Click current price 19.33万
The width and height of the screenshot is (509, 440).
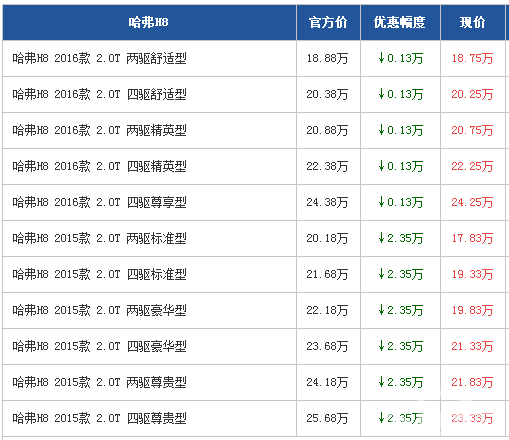click(472, 274)
